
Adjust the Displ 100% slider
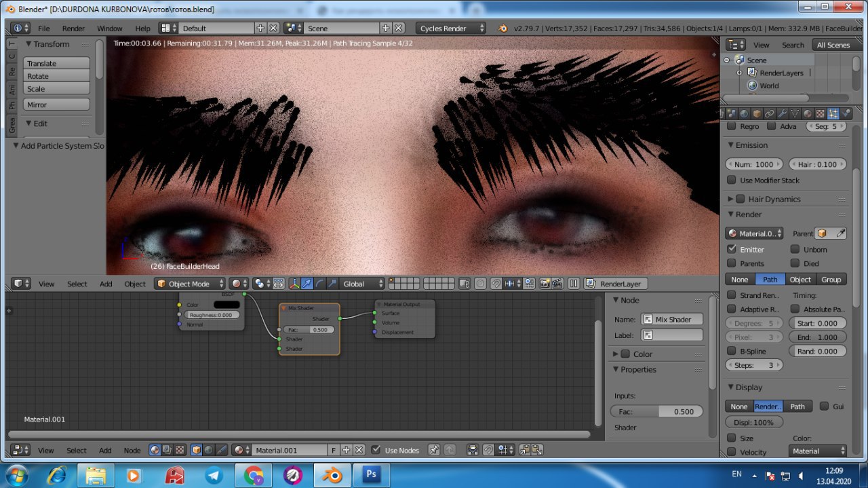click(x=754, y=422)
